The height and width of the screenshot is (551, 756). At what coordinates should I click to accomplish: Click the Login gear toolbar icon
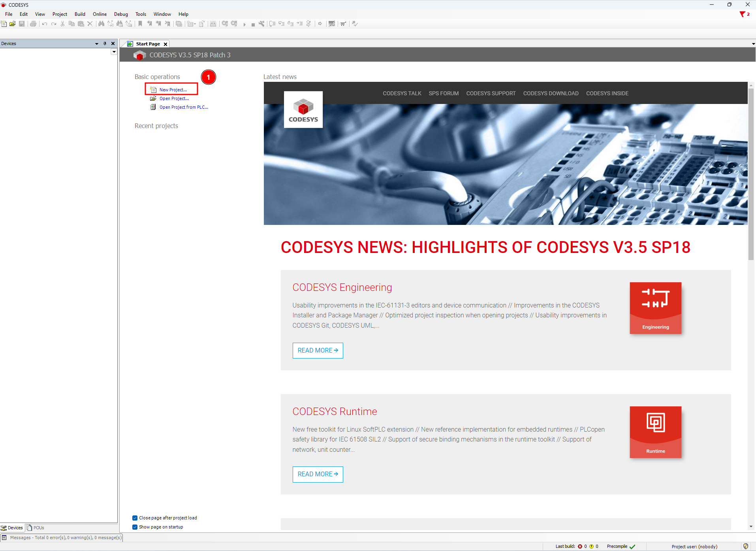(x=225, y=24)
